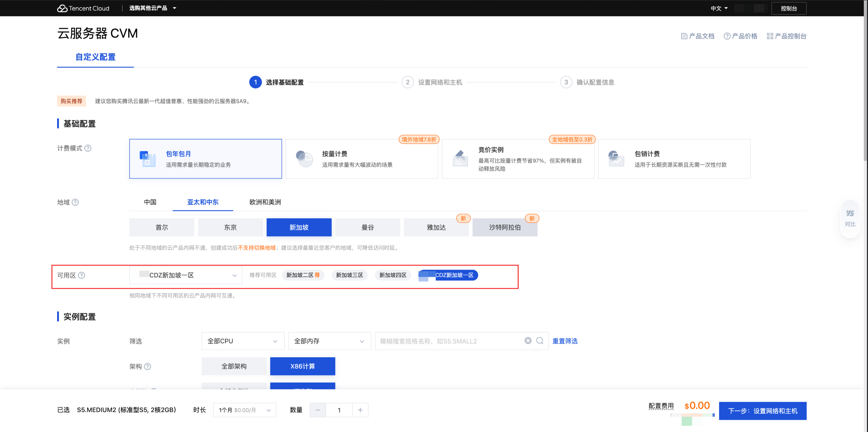Click the 产品价格 pricing help icon
The width and height of the screenshot is (868, 432).
(x=727, y=36)
